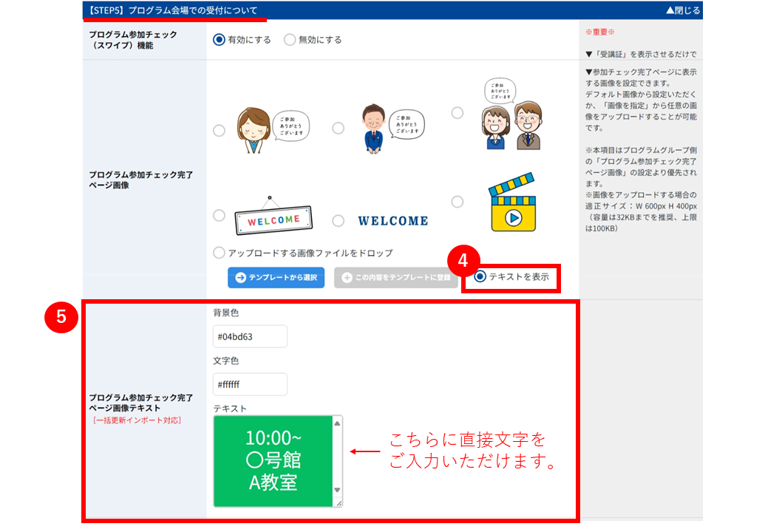Screen dimensions: 765x532
Task: Click the ※重要※ red note text
Action: pyautogui.click(x=600, y=33)
